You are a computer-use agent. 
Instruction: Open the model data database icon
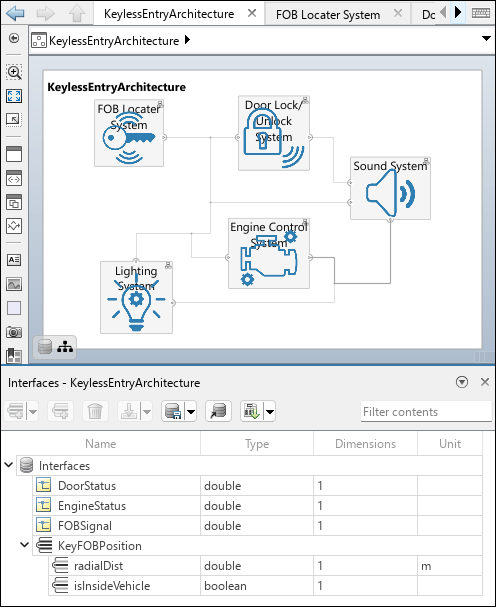tap(45, 346)
